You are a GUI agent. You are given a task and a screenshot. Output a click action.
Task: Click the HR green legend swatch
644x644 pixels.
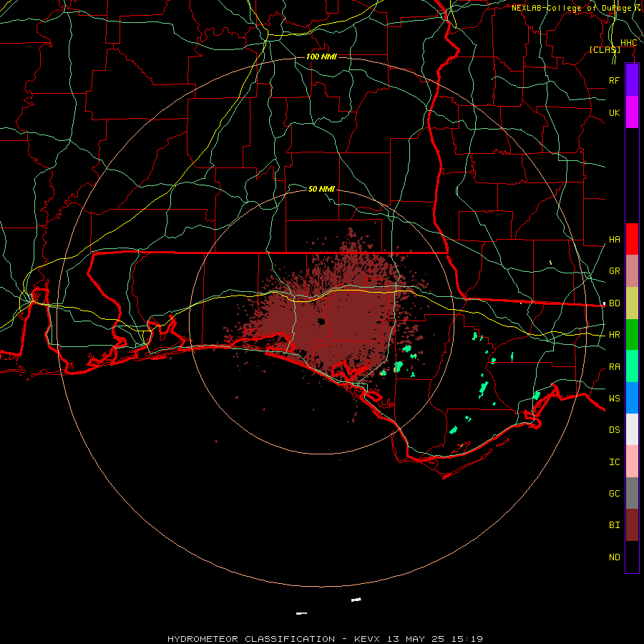tap(632, 335)
